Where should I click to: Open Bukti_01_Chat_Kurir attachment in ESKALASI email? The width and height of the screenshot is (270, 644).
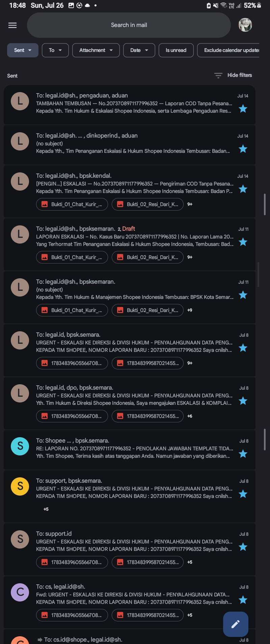(x=72, y=204)
